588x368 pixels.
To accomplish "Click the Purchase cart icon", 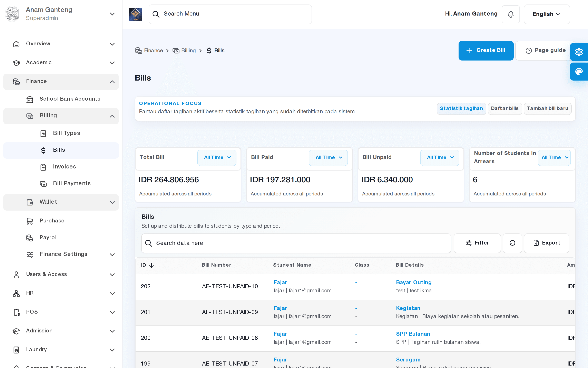I will pos(30,221).
